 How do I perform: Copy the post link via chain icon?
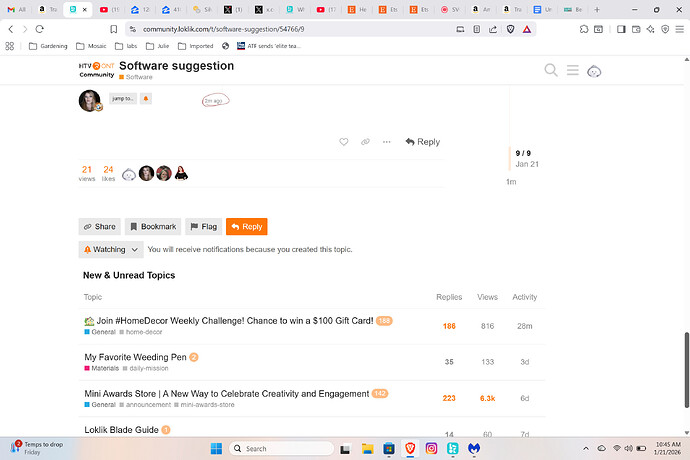coord(366,142)
